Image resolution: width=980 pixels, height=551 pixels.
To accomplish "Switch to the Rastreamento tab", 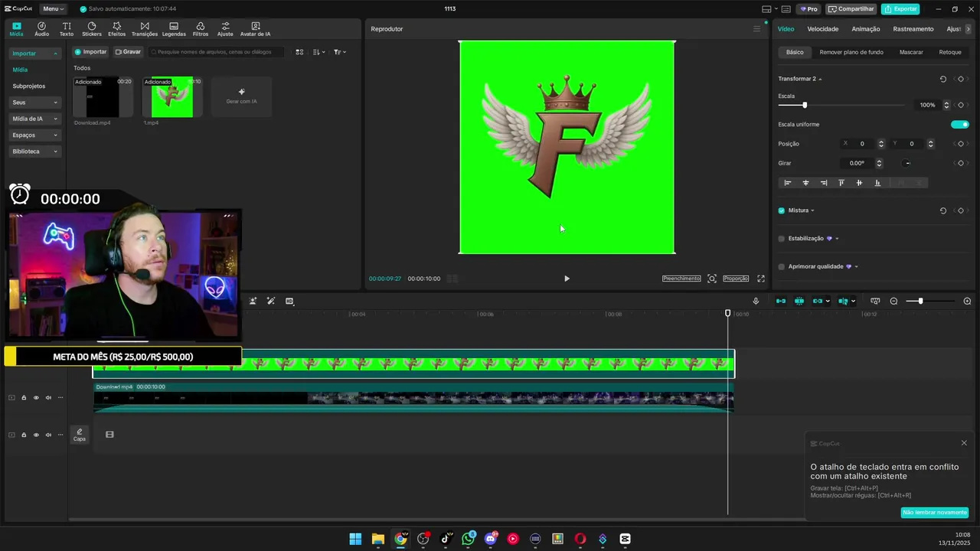I will click(913, 29).
